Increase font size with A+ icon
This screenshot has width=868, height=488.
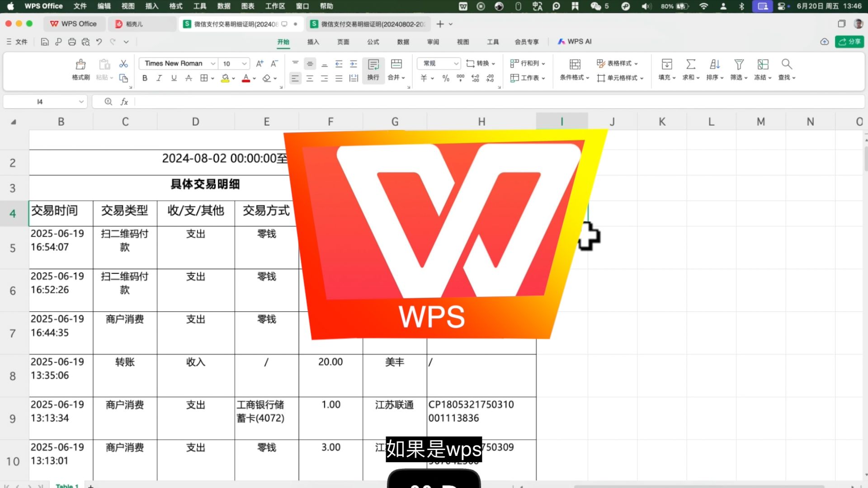(x=259, y=64)
